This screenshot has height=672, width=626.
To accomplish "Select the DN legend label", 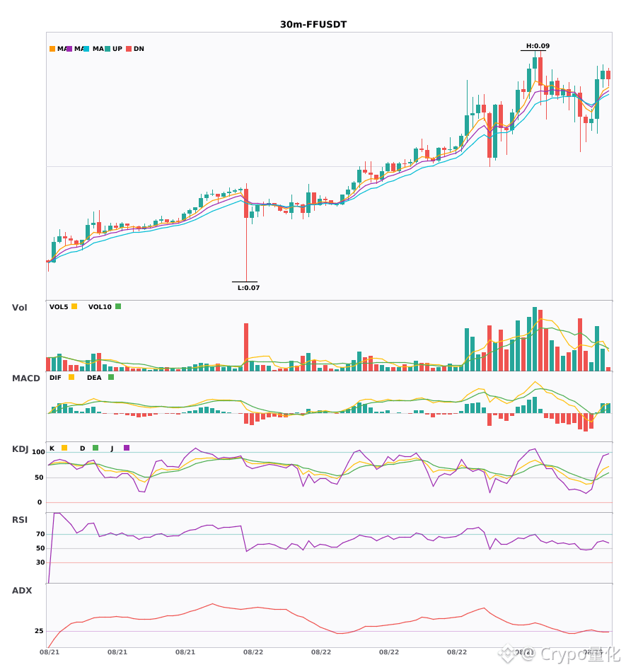I will (139, 49).
